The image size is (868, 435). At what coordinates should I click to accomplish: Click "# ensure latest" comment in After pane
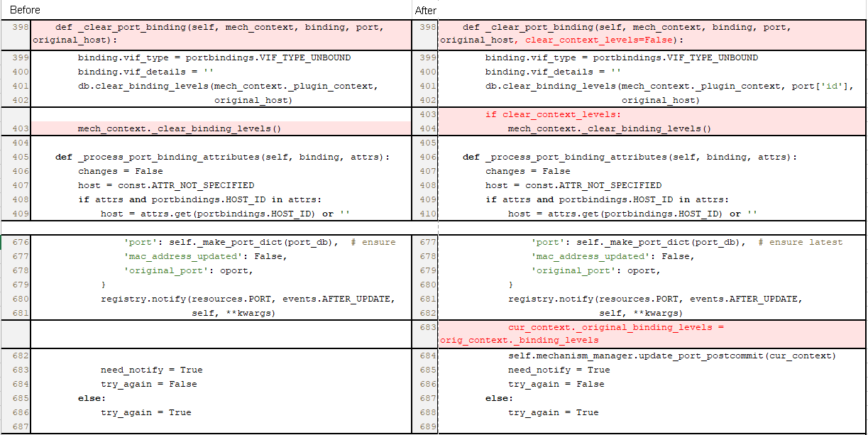coord(801,242)
